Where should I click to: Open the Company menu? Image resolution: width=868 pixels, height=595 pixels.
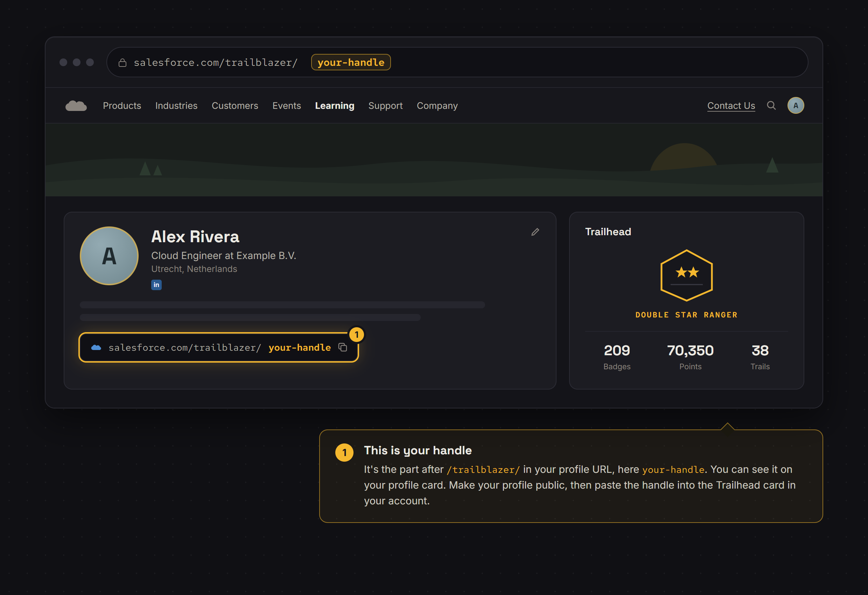pyautogui.click(x=437, y=106)
